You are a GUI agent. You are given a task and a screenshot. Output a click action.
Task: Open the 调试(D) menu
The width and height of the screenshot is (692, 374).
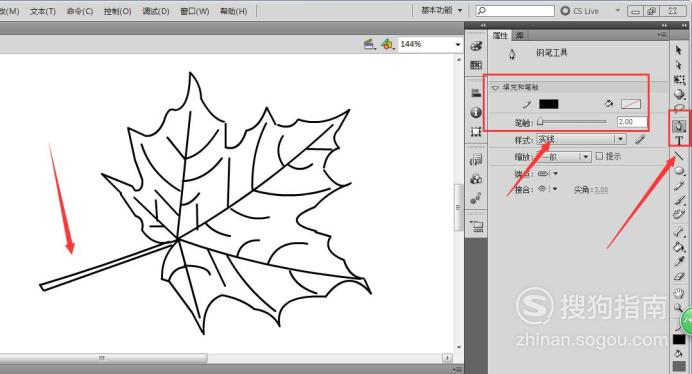[x=156, y=11]
